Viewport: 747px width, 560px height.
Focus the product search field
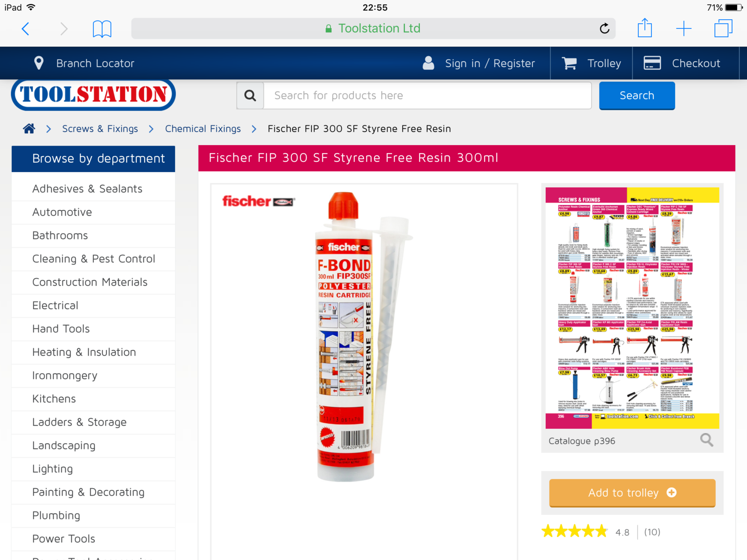click(427, 96)
